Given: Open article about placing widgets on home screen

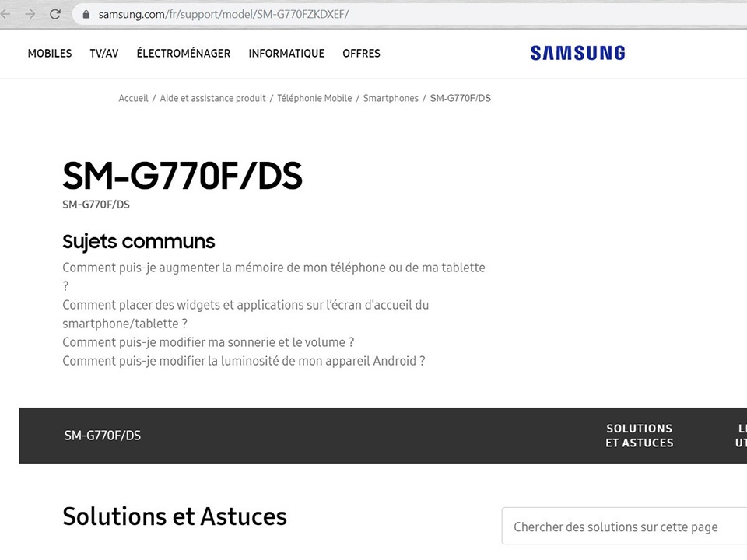Looking at the screenshot, I should [x=246, y=313].
